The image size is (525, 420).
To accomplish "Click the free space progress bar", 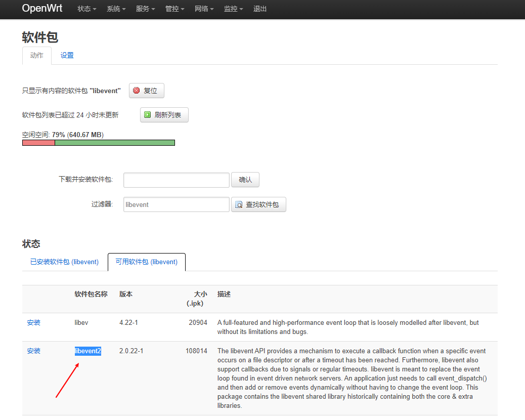I will tap(98, 142).
